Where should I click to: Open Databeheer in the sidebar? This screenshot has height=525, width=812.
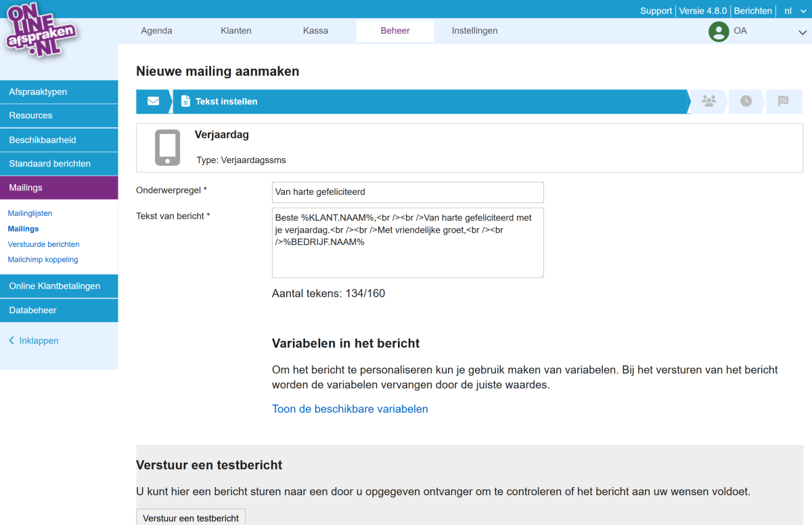pyautogui.click(x=59, y=311)
